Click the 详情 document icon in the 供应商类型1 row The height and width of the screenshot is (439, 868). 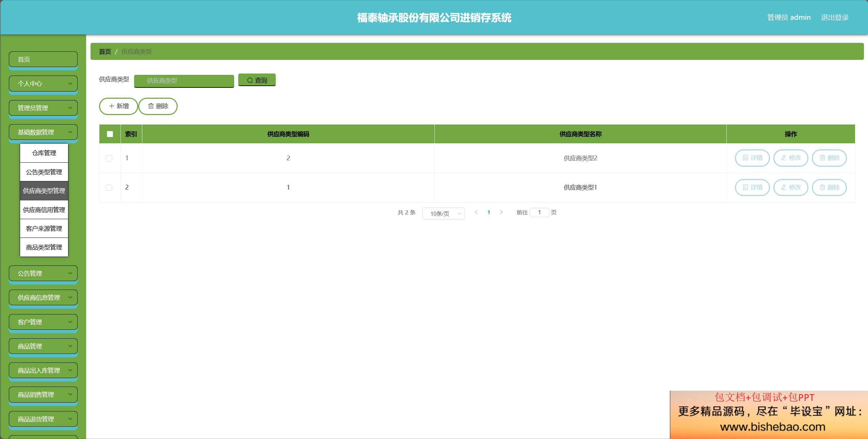point(745,188)
